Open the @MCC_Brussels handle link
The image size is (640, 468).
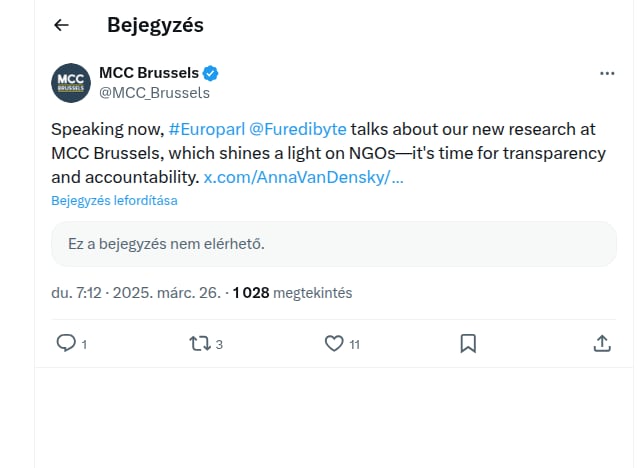click(154, 93)
